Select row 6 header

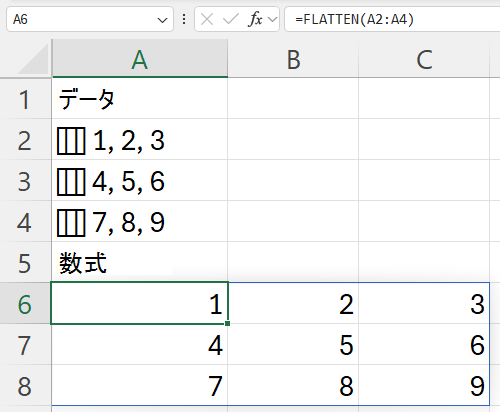(25, 303)
